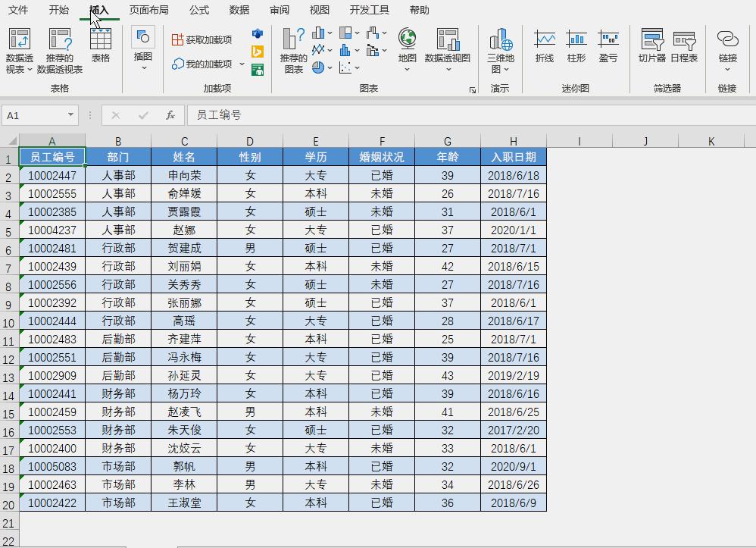Open the Charts group dialog launcher
Screen dimensions: 756x548
coord(471,90)
